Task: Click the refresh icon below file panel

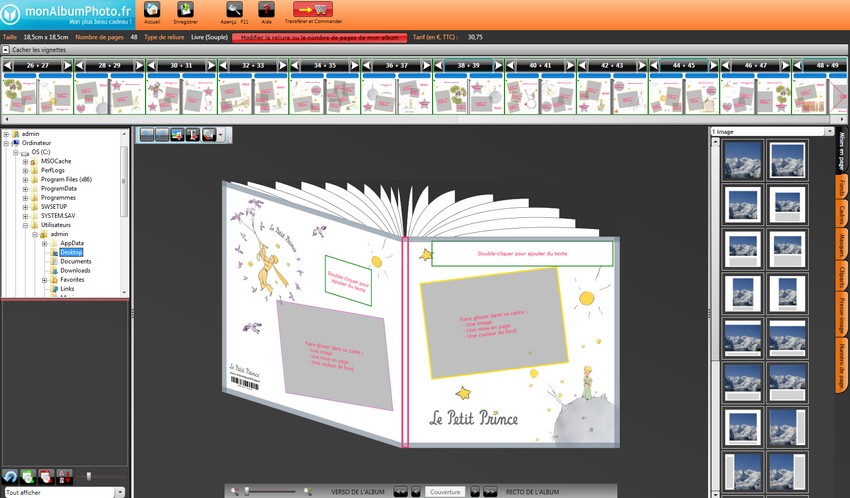Action: coord(10,478)
